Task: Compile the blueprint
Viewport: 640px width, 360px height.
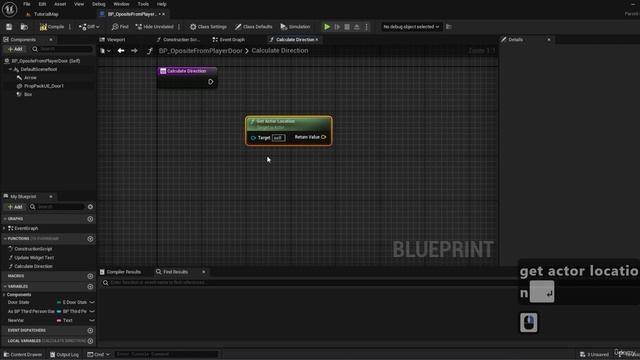Action: point(52,27)
